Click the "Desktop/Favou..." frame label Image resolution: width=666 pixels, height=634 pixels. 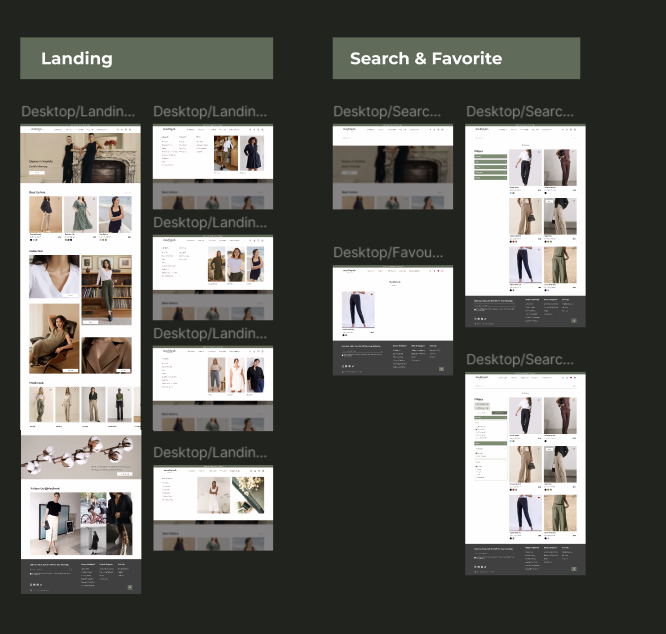coord(388,252)
